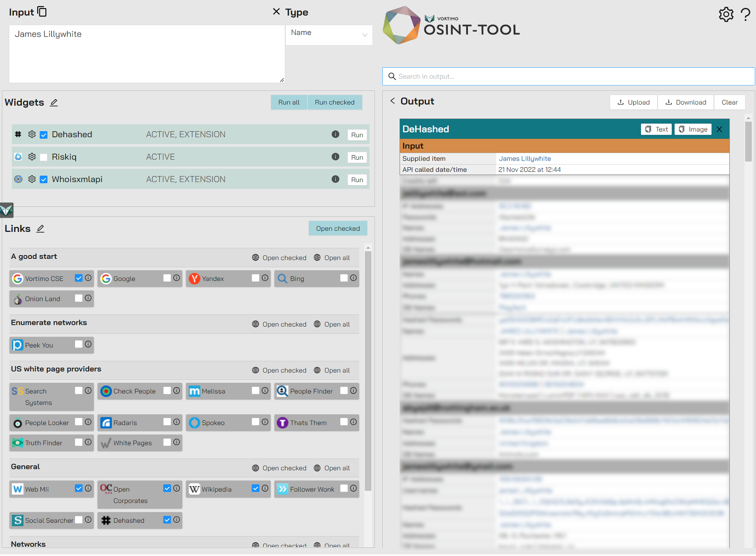Clear the output
This screenshot has height=556, width=756.
730,103
